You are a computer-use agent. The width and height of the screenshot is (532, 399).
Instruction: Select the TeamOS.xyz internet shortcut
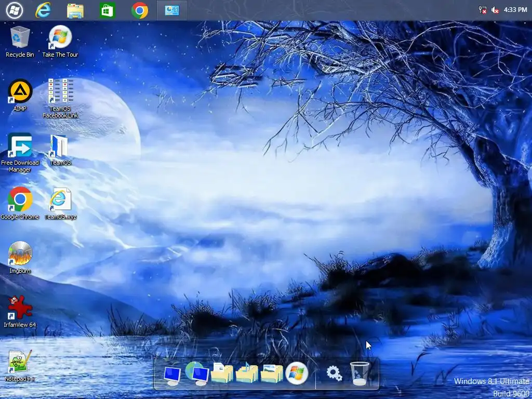(x=60, y=204)
